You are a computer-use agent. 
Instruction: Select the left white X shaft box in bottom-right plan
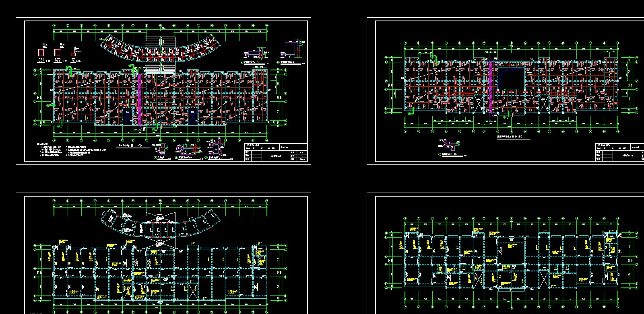[x=478, y=279]
